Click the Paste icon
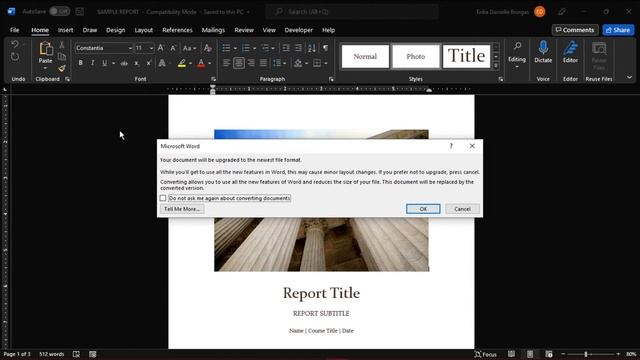Screen dimensions: 640x360 tap(46, 49)
